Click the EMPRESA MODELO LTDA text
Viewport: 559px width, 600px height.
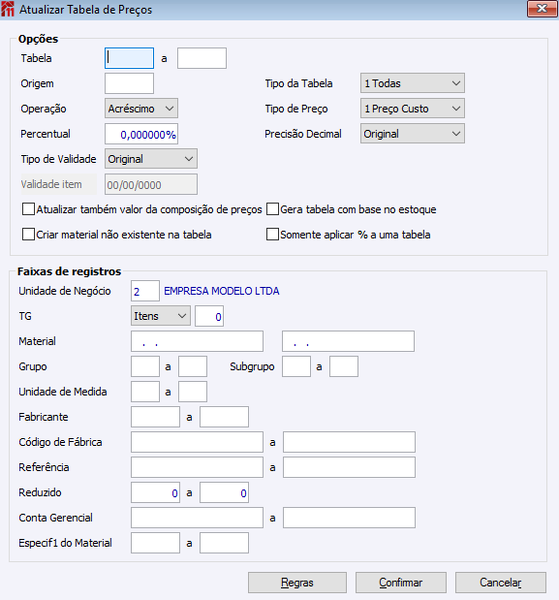[x=222, y=291]
